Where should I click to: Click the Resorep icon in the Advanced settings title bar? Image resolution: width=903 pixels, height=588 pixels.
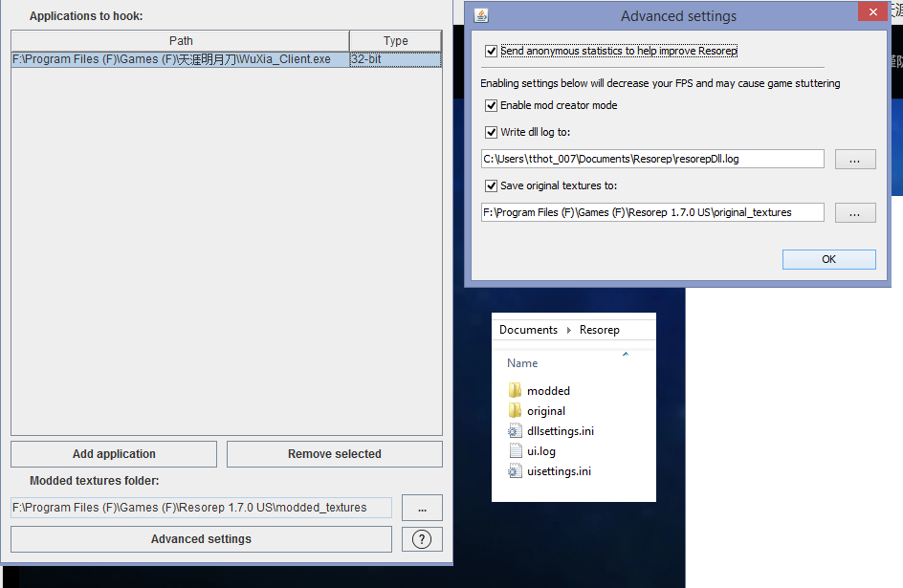[480, 15]
